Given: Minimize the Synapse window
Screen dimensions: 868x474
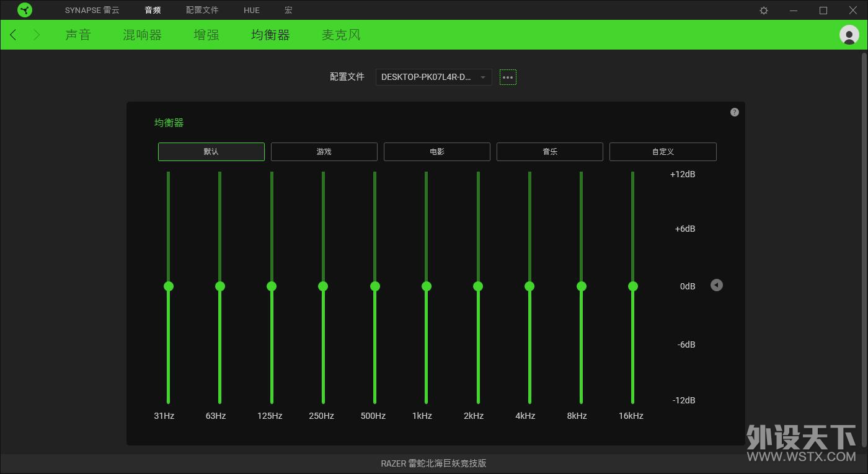Looking at the screenshot, I should pos(794,11).
